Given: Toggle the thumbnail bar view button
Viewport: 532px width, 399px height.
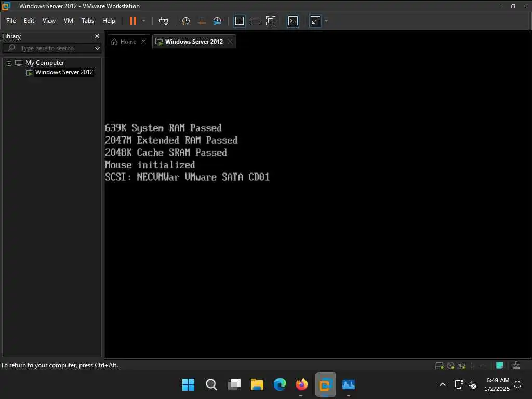Looking at the screenshot, I should pyautogui.click(x=255, y=21).
